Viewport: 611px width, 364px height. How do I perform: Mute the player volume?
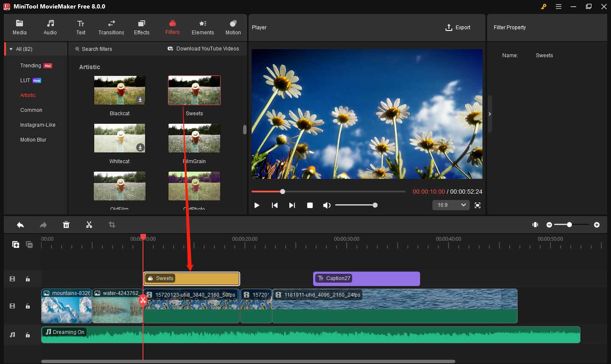(326, 205)
